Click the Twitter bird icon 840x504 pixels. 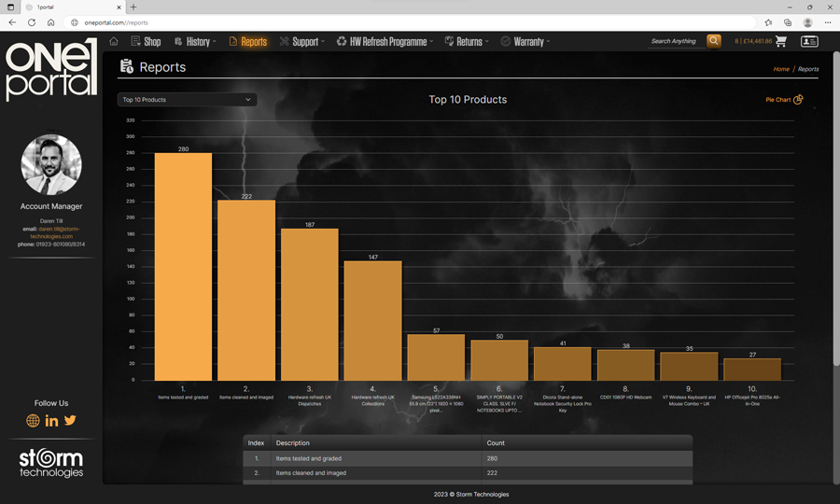pyautogui.click(x=70, y=421)
